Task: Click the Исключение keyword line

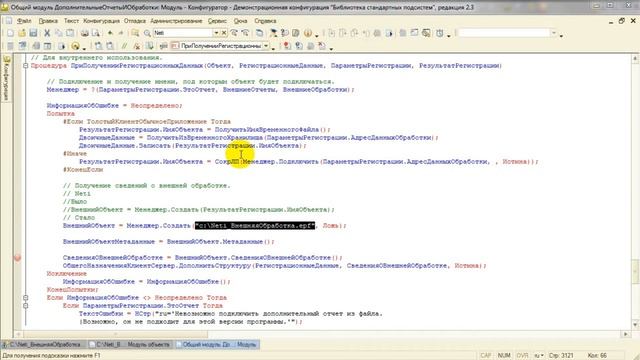Action: [67, 273]
